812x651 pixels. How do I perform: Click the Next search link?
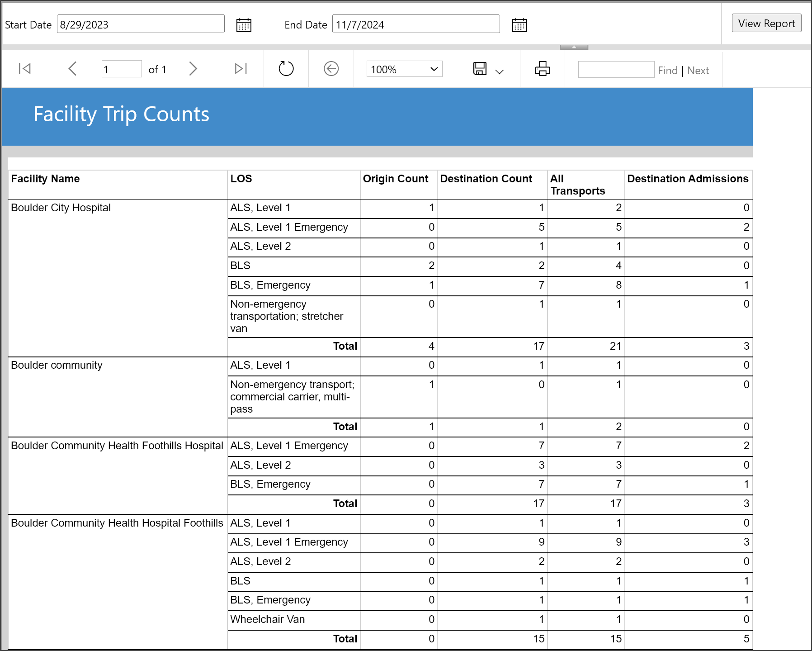pos(698,71)
